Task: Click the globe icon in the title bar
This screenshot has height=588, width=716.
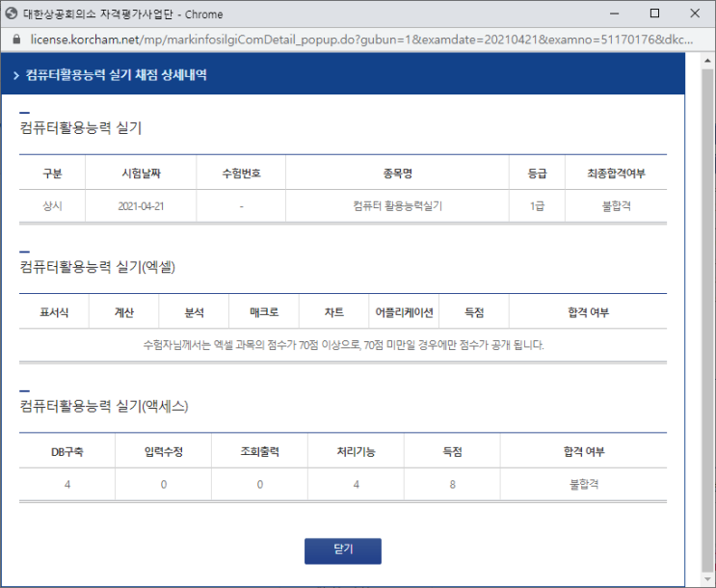Action: pyautogui.click(x=11, y=13)
